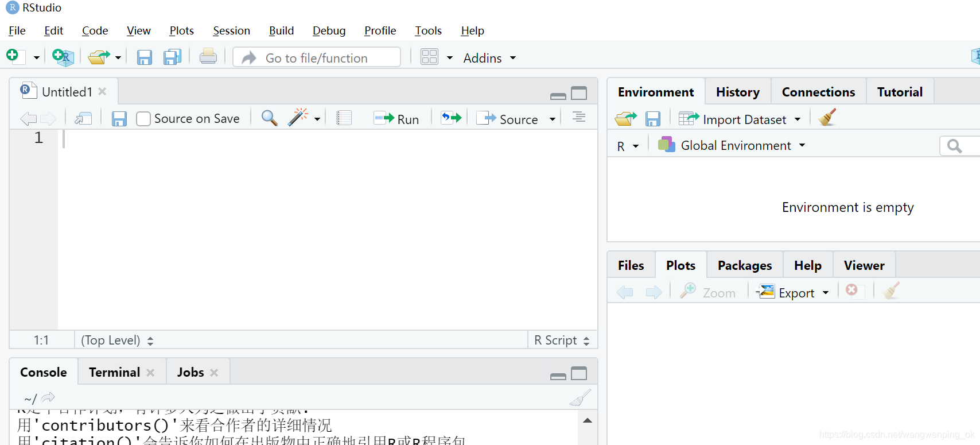The image size is (980, 445).
Task: Open the Code menu
Action: coord(95,30)
